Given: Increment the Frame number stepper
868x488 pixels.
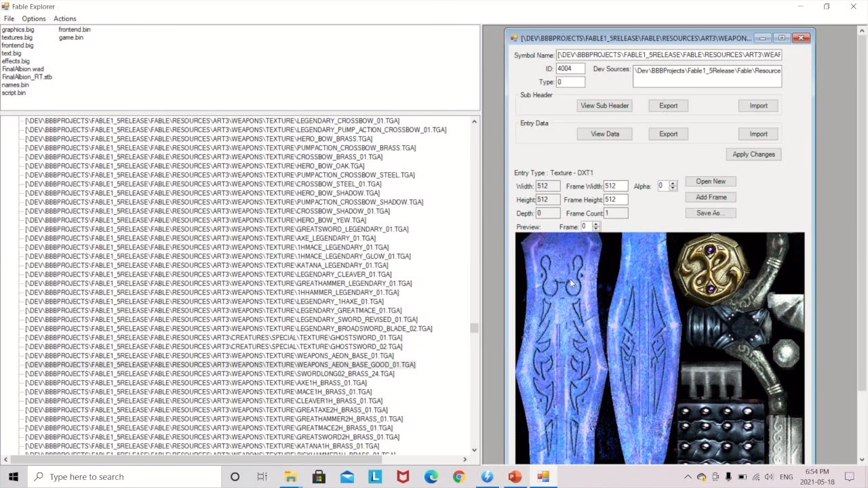Looking at the screenshot, I should tap(596, 224).
